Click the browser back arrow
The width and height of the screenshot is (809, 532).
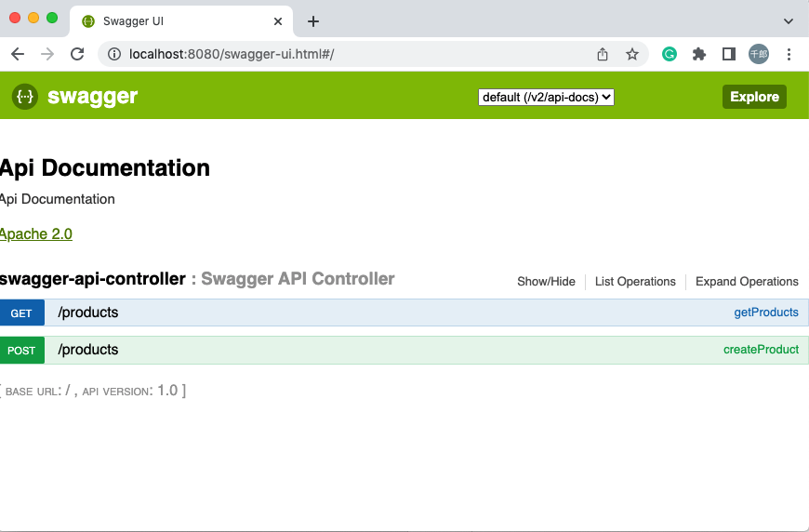18,54
